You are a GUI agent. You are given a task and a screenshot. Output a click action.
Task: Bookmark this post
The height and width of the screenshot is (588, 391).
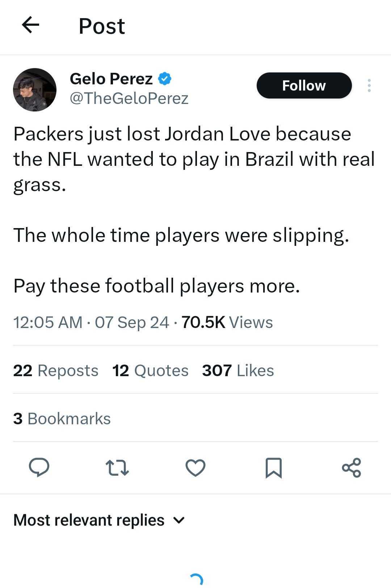pos(273,468)
